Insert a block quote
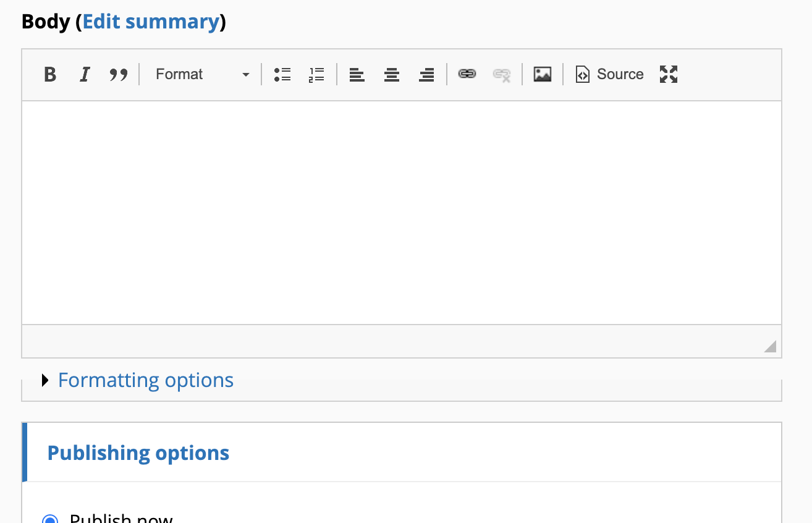 [x=119, y=74]
